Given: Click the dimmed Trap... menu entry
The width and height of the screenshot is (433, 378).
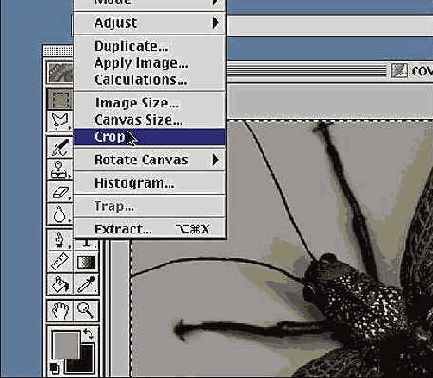Looking at the screenshot, I should [x=150, y=206].
